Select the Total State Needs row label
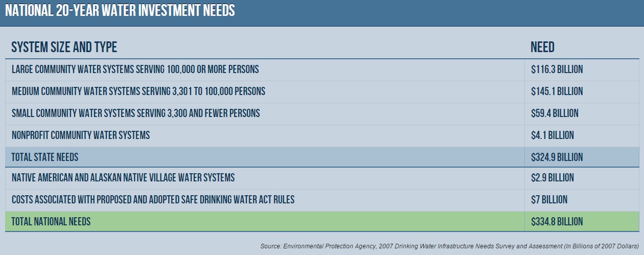The height and width of the screenshot is (255, 644). tap(45, 157)
